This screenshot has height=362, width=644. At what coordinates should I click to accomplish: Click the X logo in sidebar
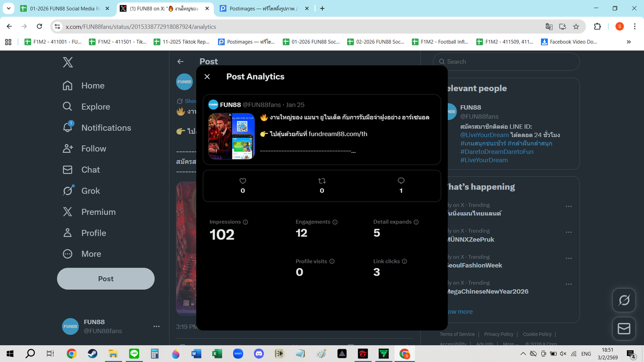click(x=68, y=62)
